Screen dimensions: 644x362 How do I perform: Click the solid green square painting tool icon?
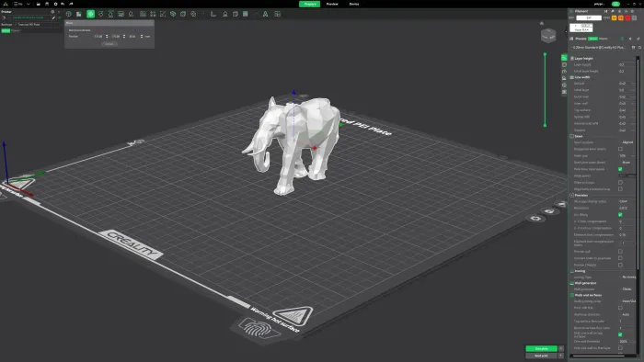246,14
